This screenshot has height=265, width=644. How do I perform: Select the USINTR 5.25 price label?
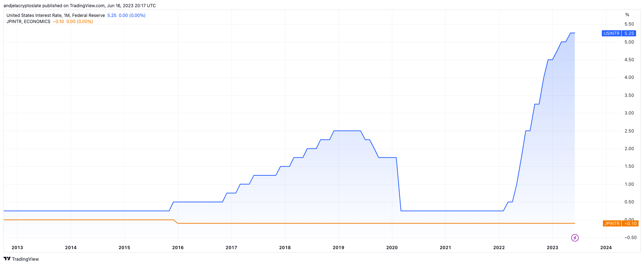(x=619, y=33)
